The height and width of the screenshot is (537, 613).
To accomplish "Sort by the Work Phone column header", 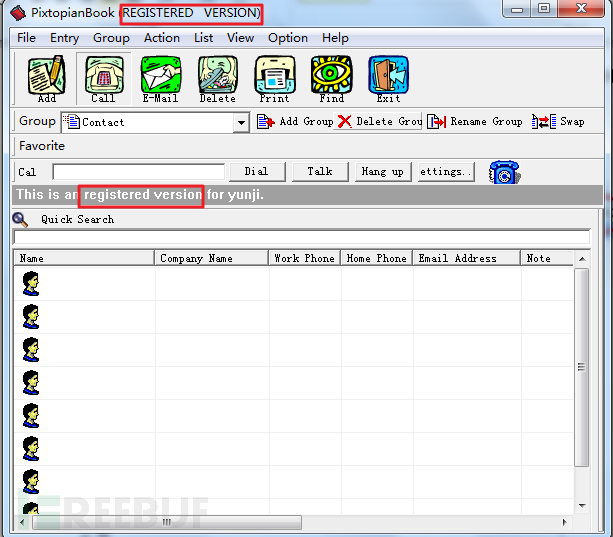I will (x=305, y=258).
